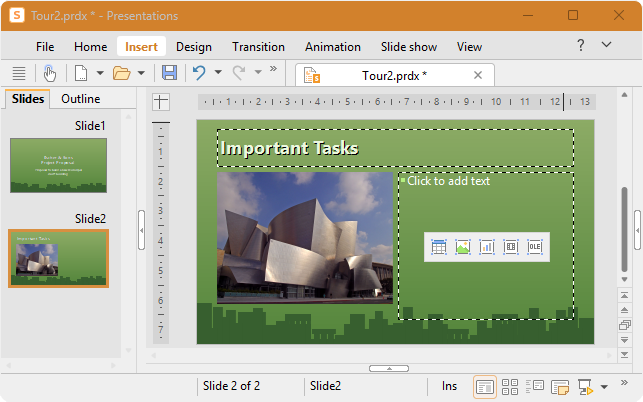Click the vertical scrollbar thumb

[x=624, y=229]
